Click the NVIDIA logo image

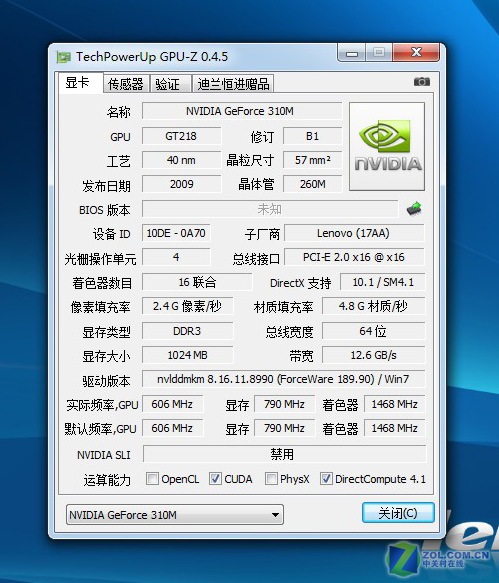tap(387, 146)
